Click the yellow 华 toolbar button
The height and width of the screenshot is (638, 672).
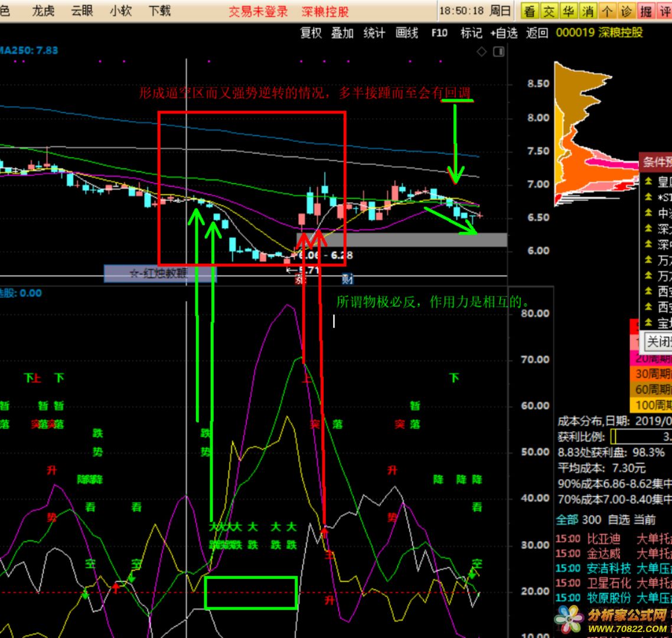coord(568,11)
